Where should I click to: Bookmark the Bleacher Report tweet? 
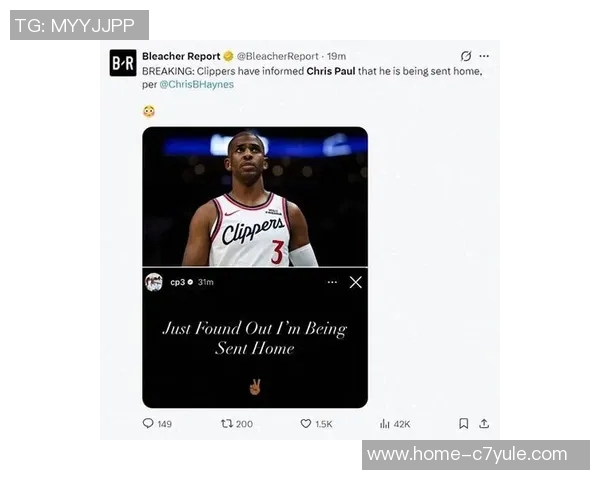(463, 423)
